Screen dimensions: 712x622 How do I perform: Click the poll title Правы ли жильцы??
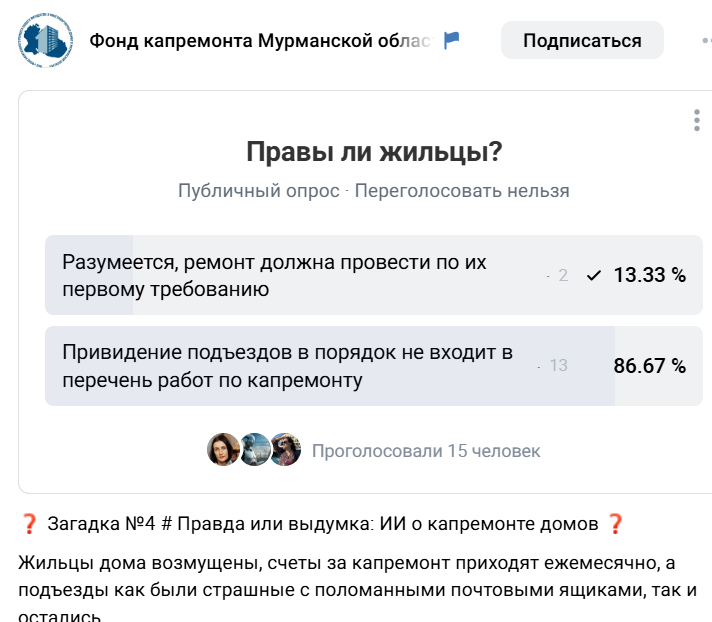[374, 153]
